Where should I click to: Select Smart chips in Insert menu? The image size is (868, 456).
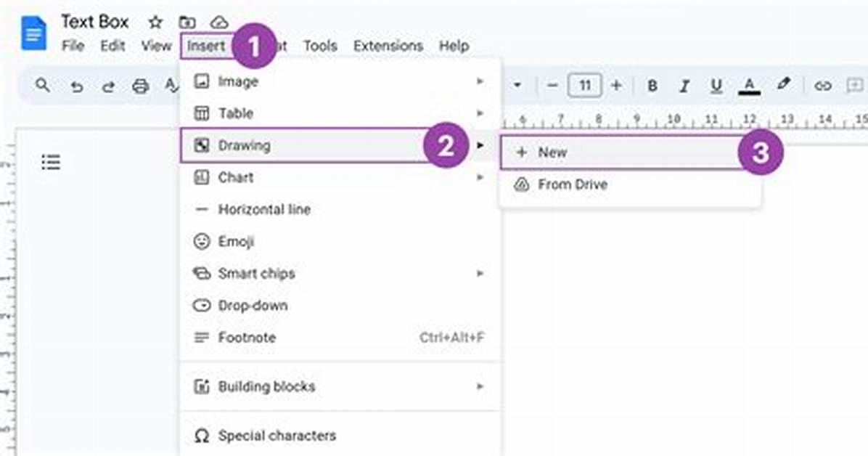click(340, 274)
